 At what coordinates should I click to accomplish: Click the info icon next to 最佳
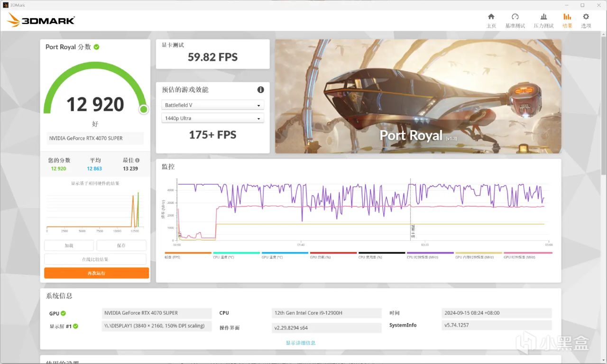(x=138, y=160)
